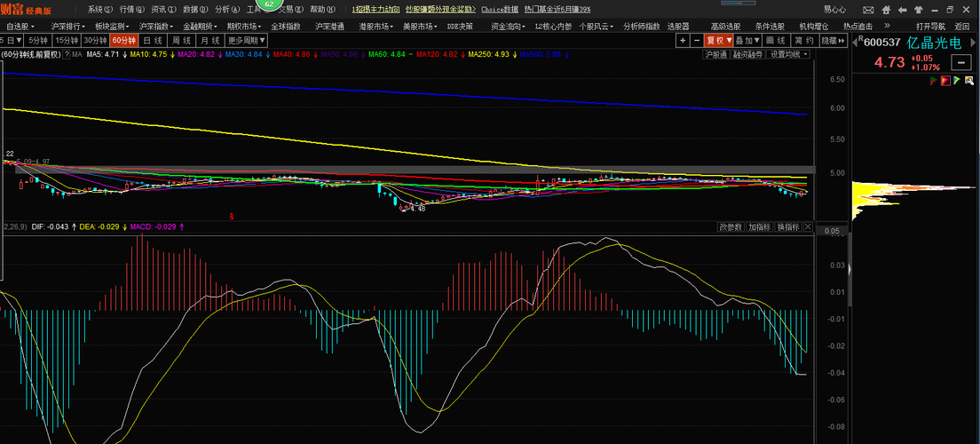Select the 15分钟 period
Viewport: 980px width, 444px height.
[67, 40]
